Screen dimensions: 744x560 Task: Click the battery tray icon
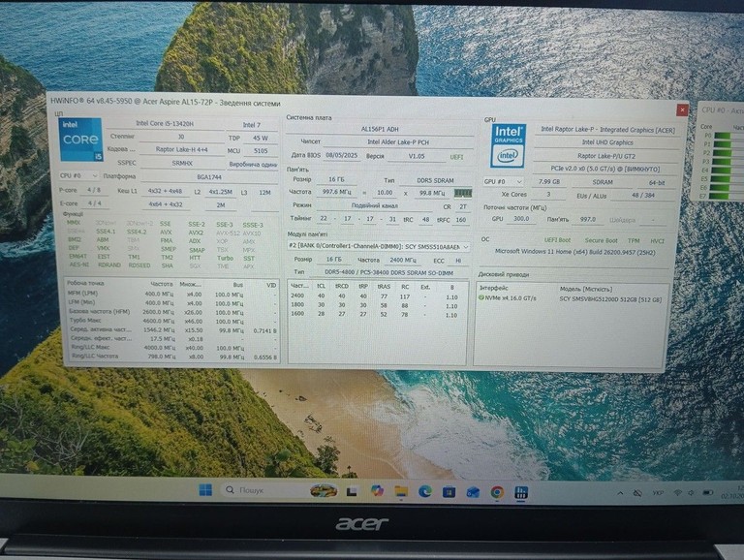[x=707, y=493]
